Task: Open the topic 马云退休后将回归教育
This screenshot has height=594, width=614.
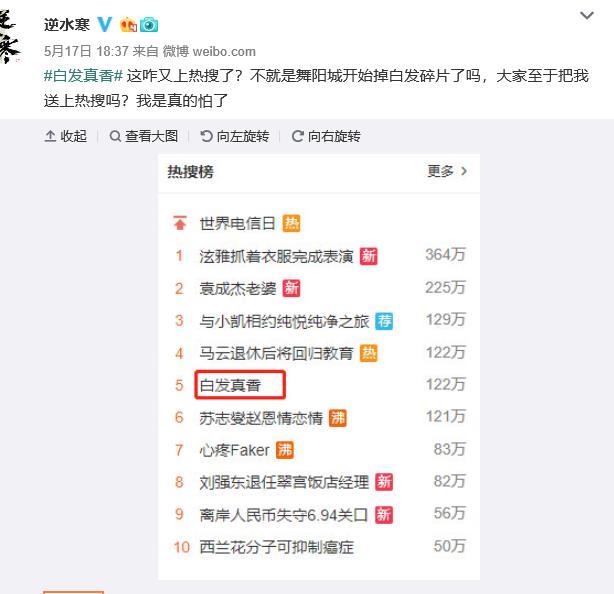Action: (276, 354)
